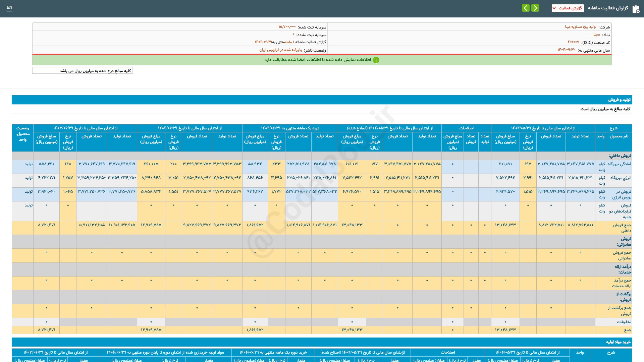Click the اصلاحات column group header

(466, 128)
